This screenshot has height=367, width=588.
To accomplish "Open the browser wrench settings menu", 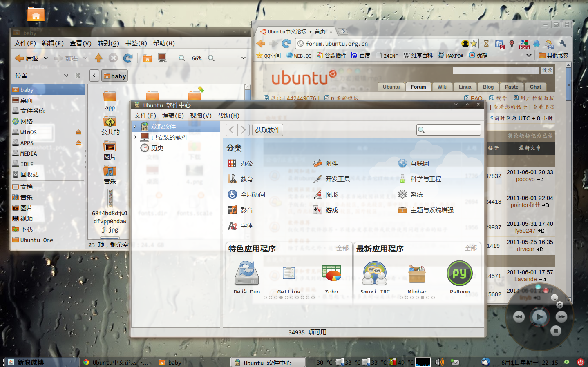I will [x=563, y=44].
